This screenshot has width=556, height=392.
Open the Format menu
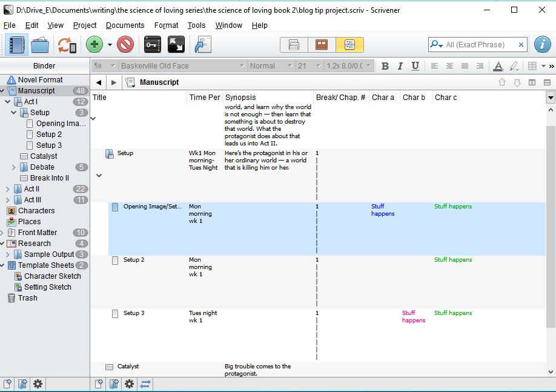[x=166, y=25]
